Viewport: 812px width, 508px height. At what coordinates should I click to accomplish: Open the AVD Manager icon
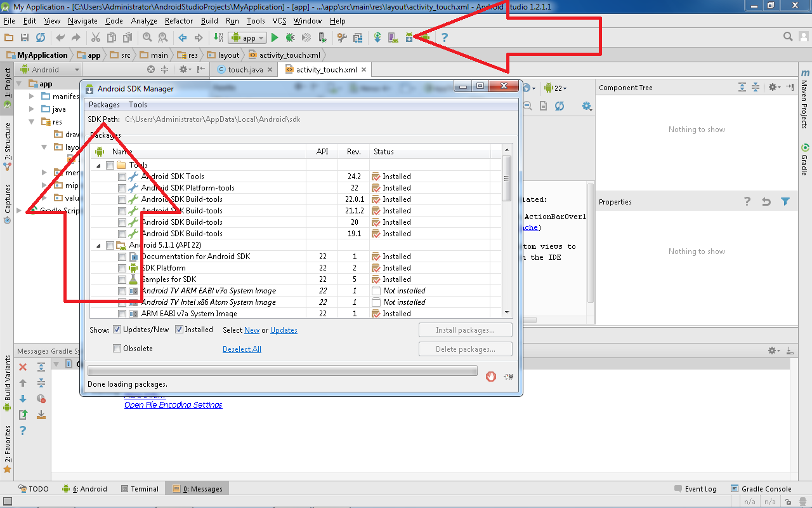tap(393, 38)
